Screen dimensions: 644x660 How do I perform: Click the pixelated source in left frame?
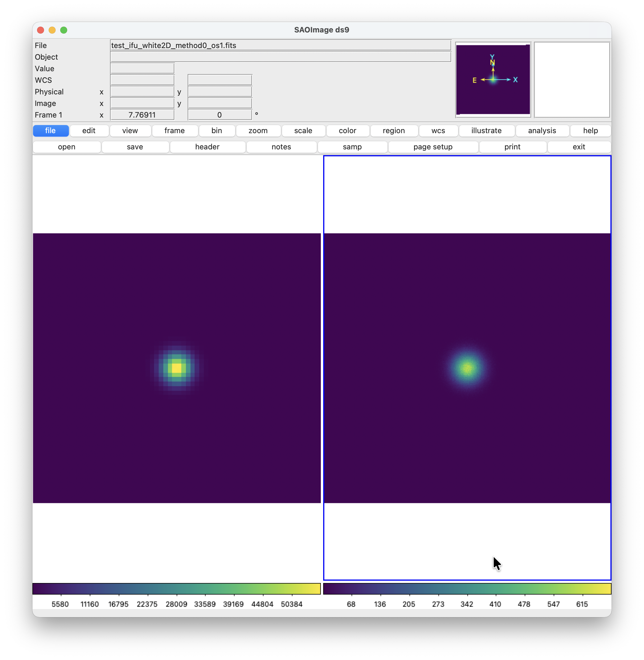point(176,368)
